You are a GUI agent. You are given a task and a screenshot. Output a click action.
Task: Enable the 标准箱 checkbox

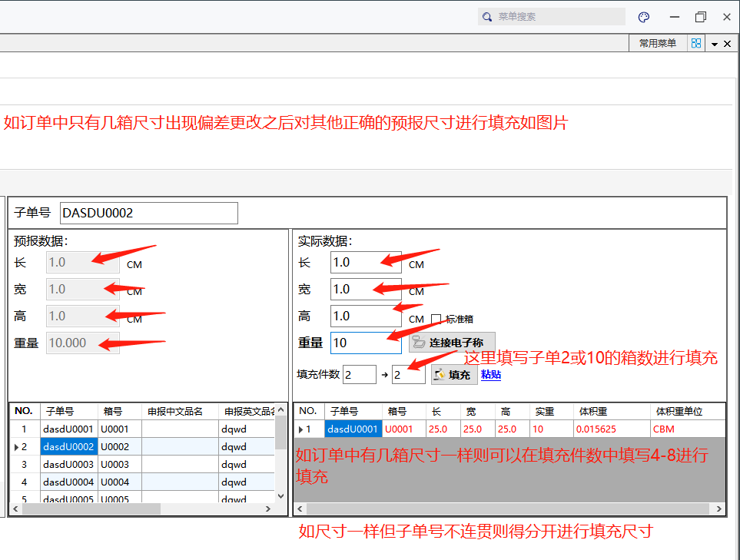(436, 320)
